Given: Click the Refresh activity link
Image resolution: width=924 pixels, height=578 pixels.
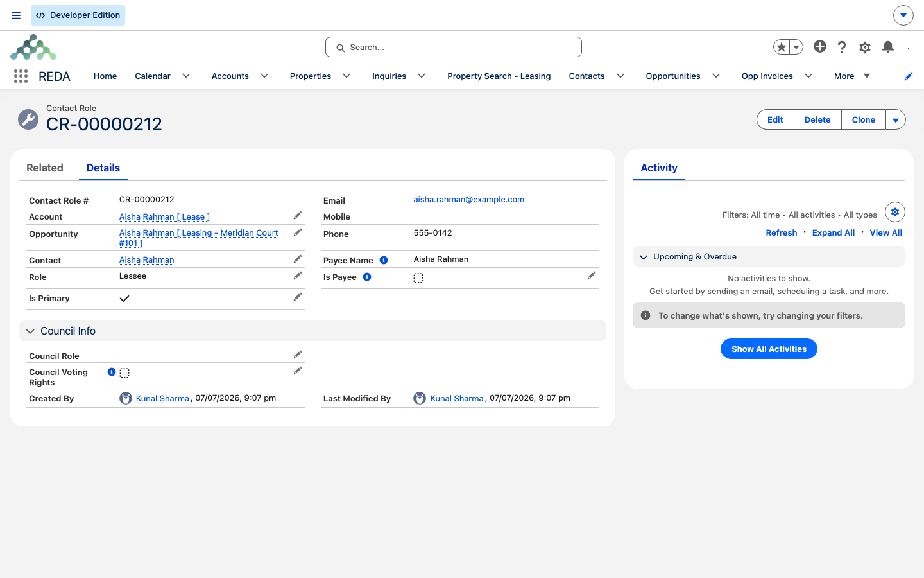Looking at the screenshot, I should (781, 232).
